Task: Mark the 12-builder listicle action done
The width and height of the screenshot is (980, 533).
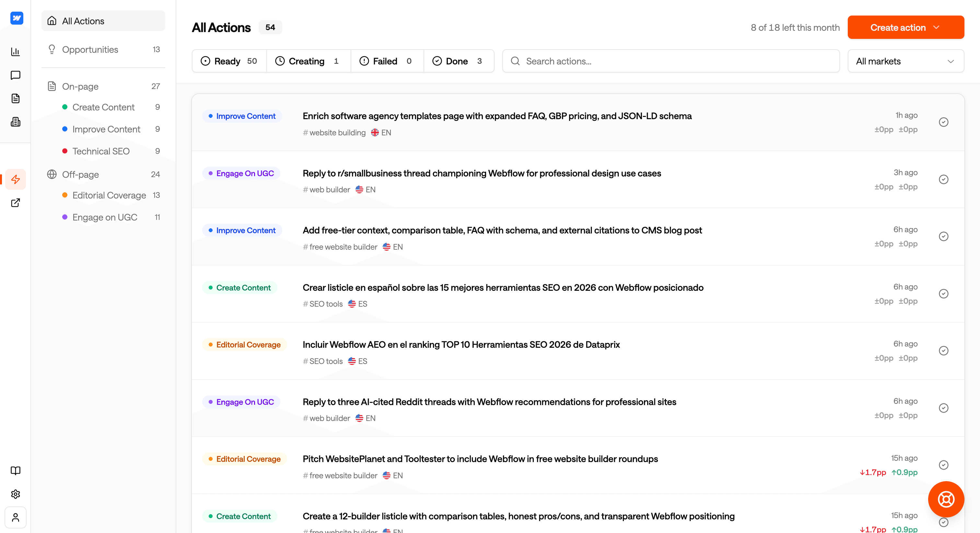Action: coord(943,523)
